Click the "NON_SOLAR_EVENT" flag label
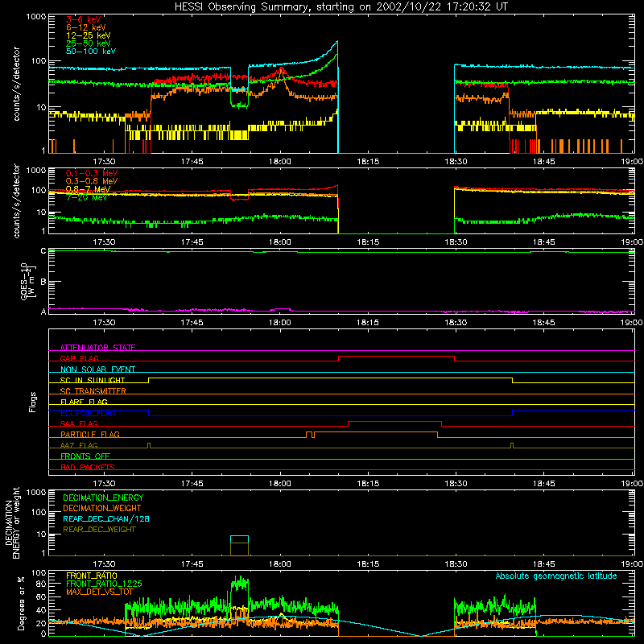This screenshot has height=644, width=644. pyautogui.click(x=97, y=369)
